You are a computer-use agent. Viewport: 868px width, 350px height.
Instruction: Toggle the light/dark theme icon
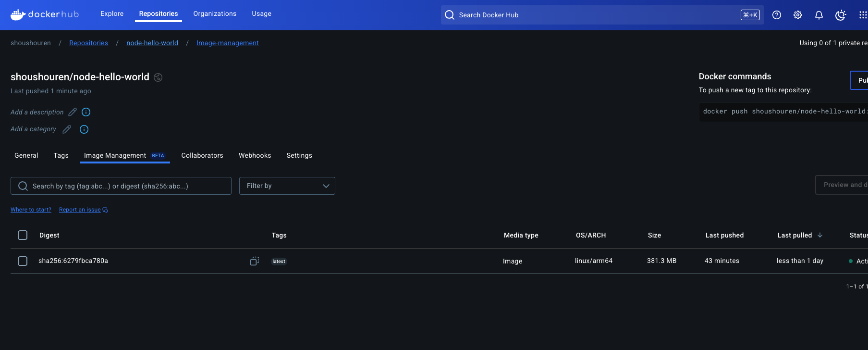841,15
